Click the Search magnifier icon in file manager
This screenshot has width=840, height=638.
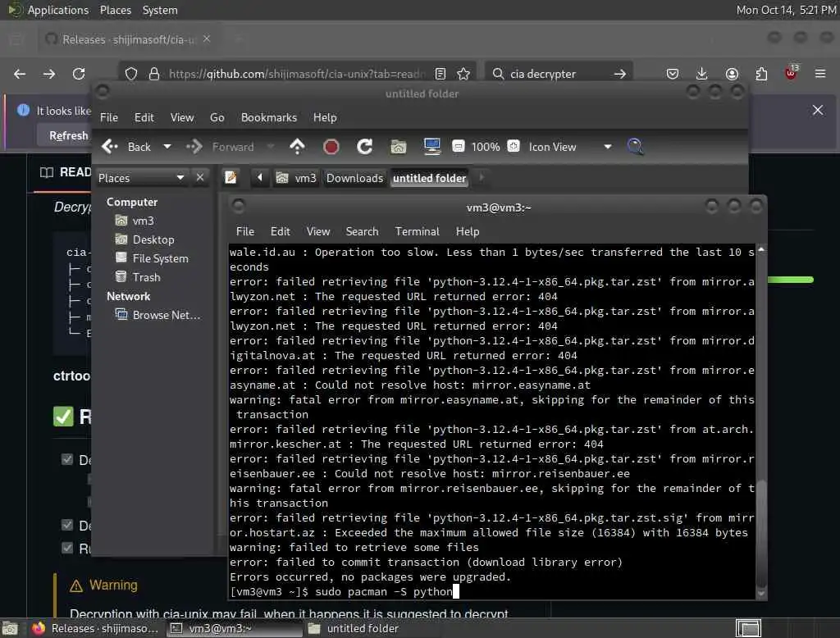click(636, 146)
